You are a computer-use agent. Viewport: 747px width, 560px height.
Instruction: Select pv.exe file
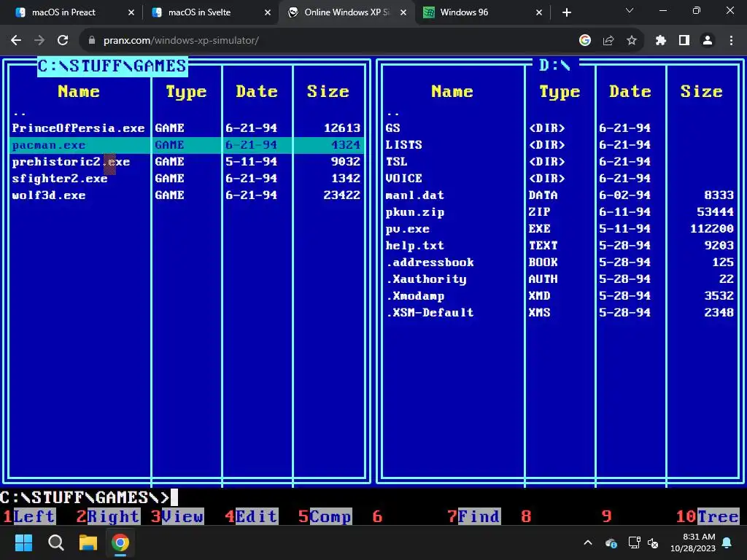pyautogui.click(x=407, y=229)
